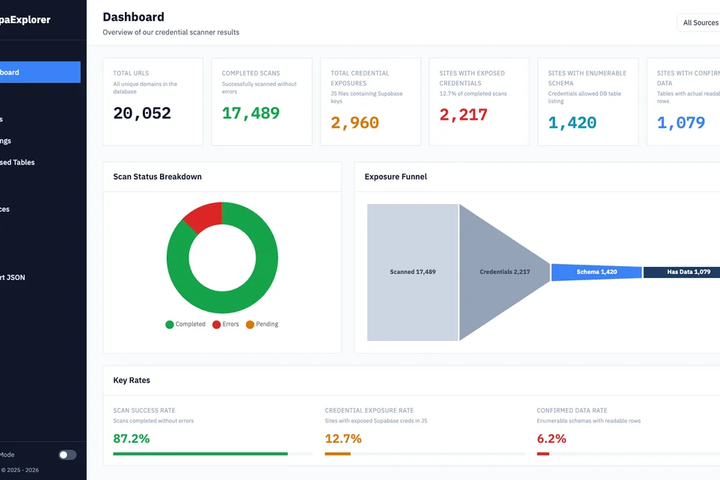Click the Exposure Funnel heading
720x480 pixels.
(x=396, y=177)
